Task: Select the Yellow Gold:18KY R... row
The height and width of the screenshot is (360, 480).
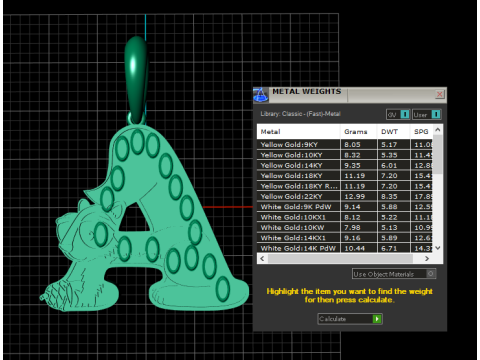Action: [345, 186]
